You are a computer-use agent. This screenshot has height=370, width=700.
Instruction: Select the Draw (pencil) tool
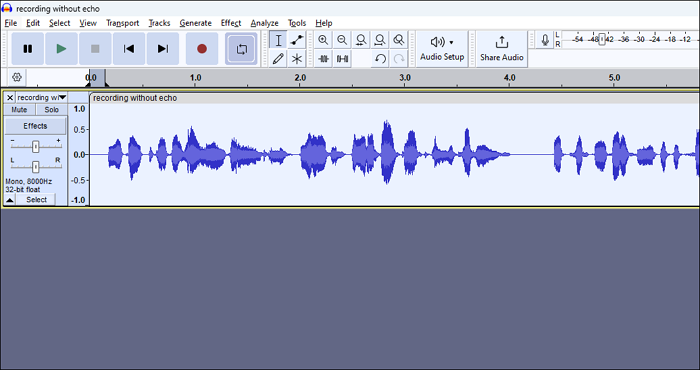pyautogui.click(x=278, y=58)
